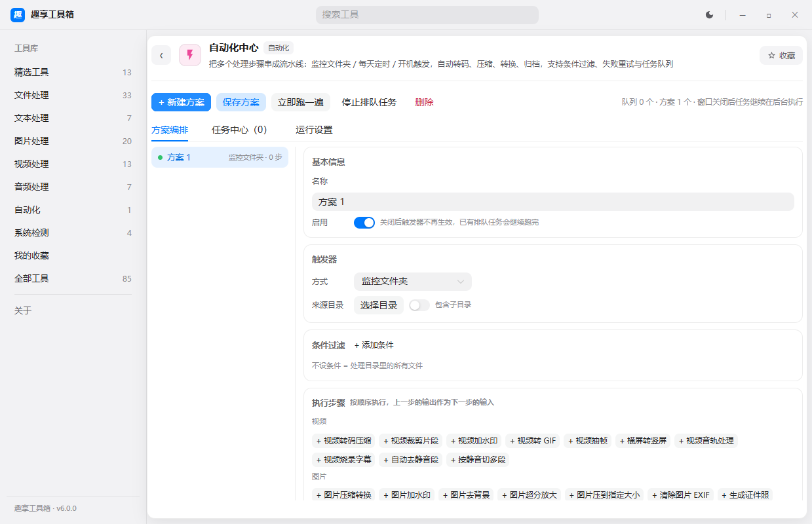Viewport: 812px width, 524px height.
Task: Add the 视频转码压缩 step
Action: pos(344,441)
